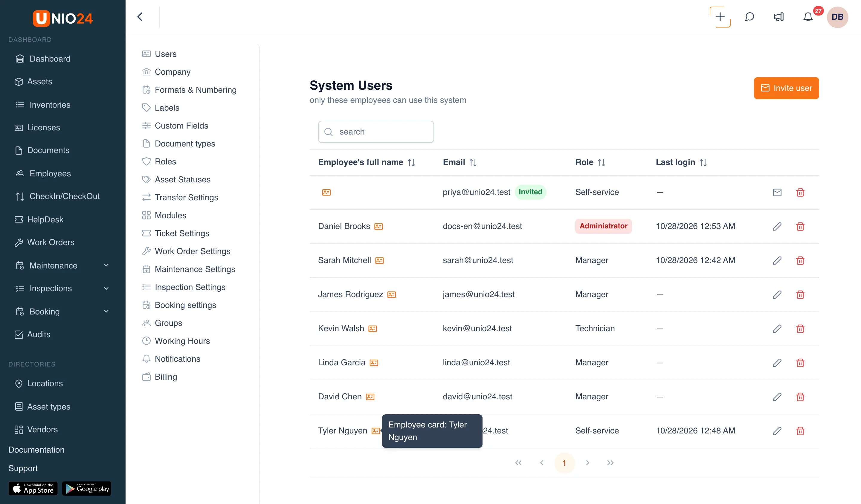Edit Sarah Mitchell user
The width and height of the screenshot is (861, 504).
pyautogui.click(x=777, y=260)
